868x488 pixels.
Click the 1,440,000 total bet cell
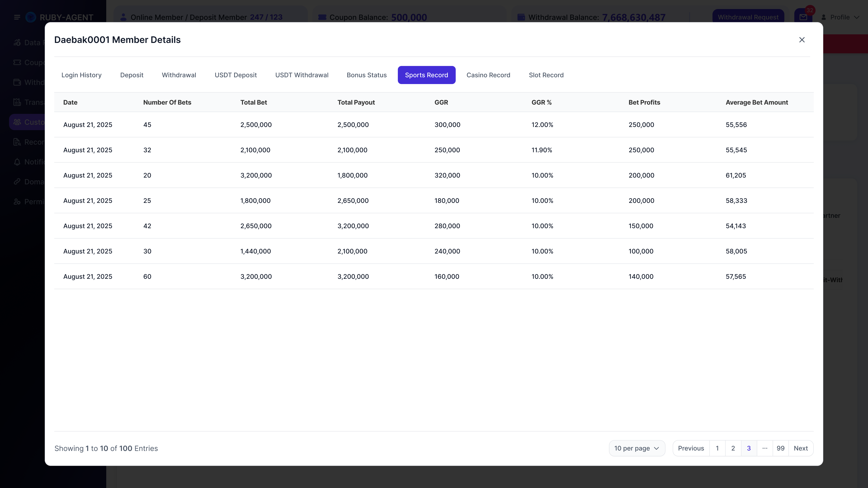point(255,251)
